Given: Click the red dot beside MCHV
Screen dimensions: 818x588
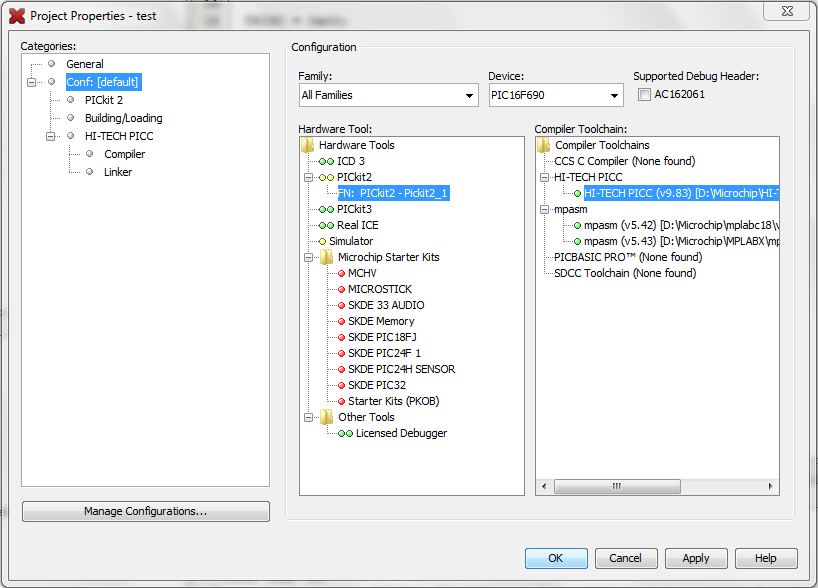Looking at the screenshot, I should click(341, 273).
